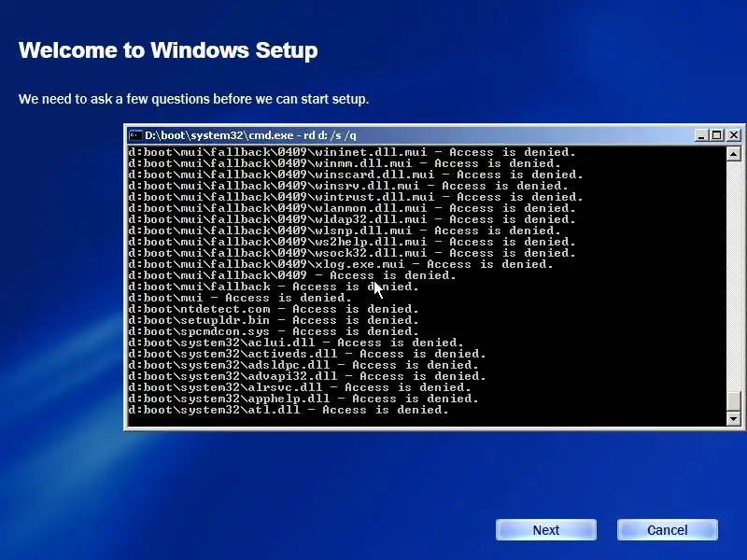Click the wlanmon.dll.mui line
The width and height of the screenshot is (747, 560).
click(x=352, y=208)
